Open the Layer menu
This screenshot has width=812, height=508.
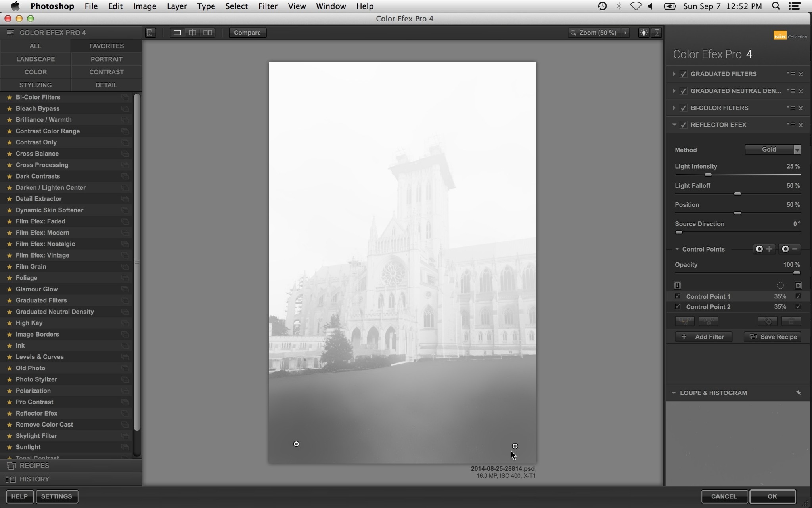(176, 6)
